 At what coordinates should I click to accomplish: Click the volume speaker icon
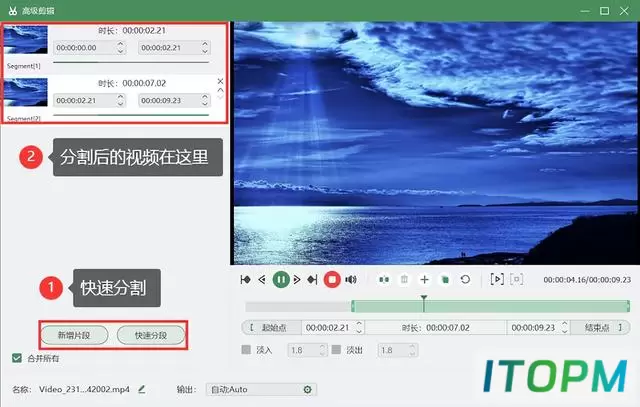pyautogui.click(x=351, y=280)
